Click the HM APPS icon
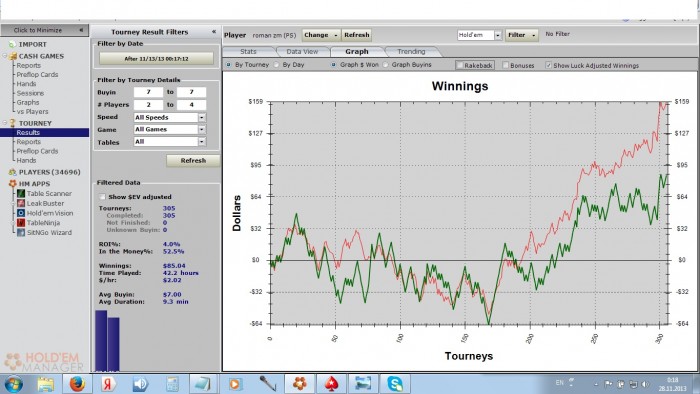700x394 pixels. [12, 184]
